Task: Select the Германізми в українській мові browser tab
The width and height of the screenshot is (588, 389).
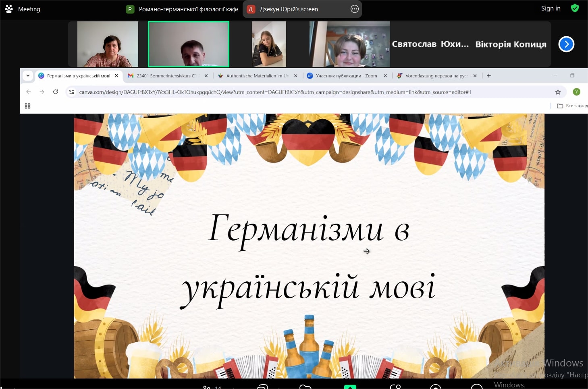Action: coord(79,76)
